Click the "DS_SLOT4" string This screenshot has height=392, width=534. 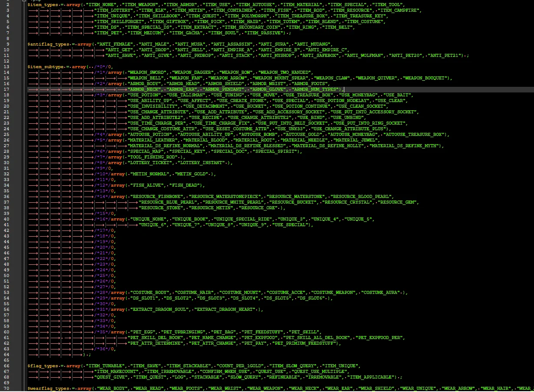(x=244, y=298)
